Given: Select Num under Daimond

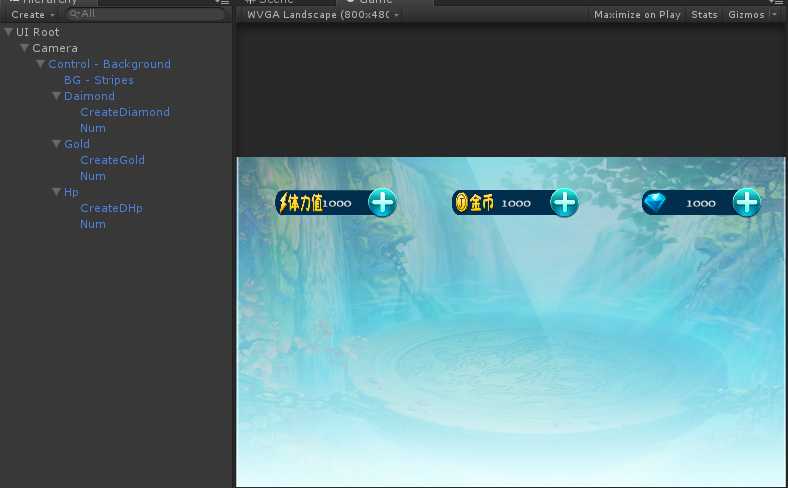Looking at the screenshot, I should pos(92,128).
